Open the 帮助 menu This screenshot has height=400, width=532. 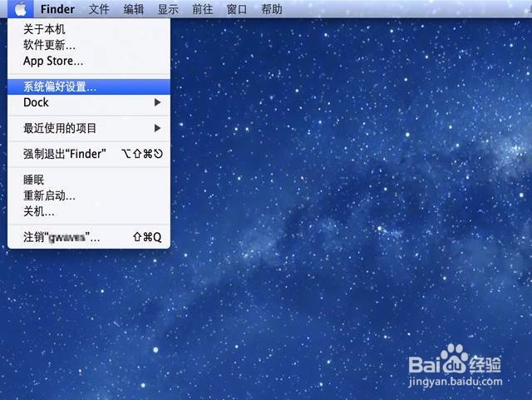click(x=272, y=9)
